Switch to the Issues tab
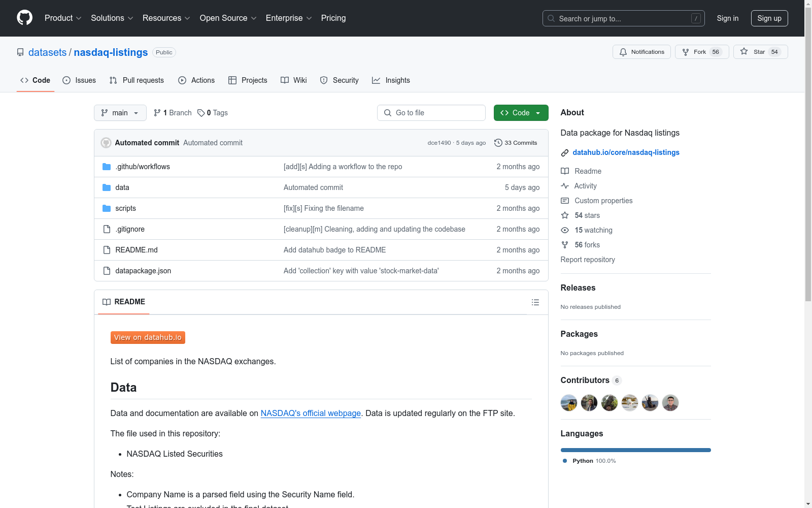This screenshot has height=508, width=812. [79, 80]
